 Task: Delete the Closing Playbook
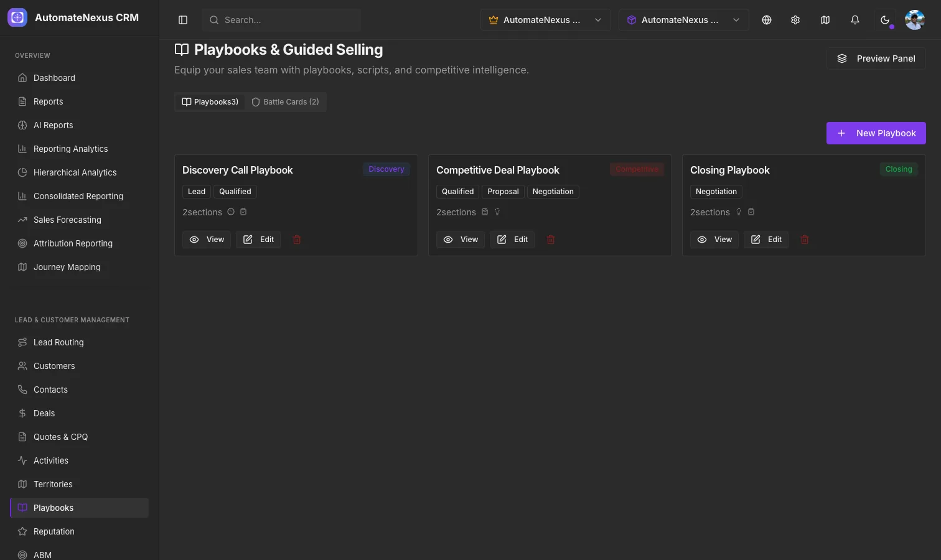click(805, 240)
